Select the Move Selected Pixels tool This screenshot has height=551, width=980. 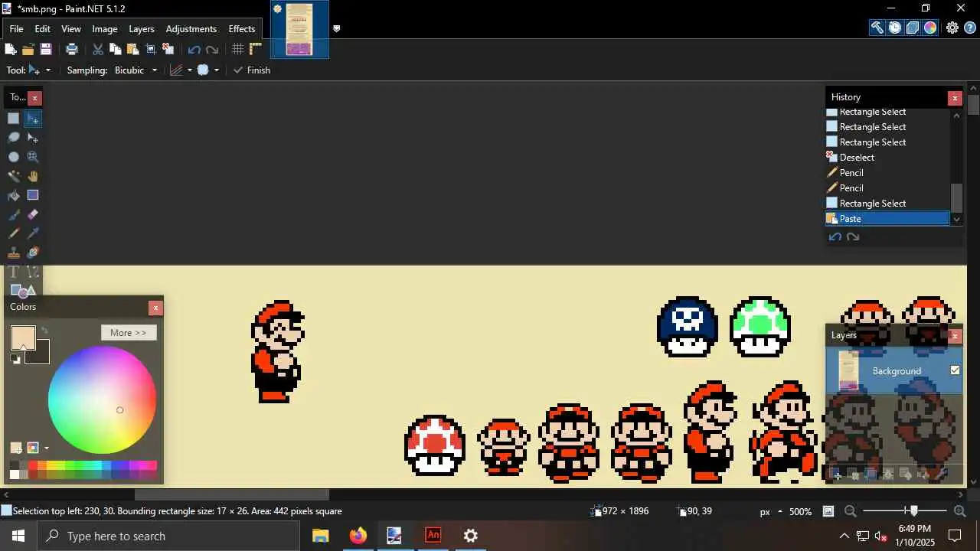pos(33,118)
